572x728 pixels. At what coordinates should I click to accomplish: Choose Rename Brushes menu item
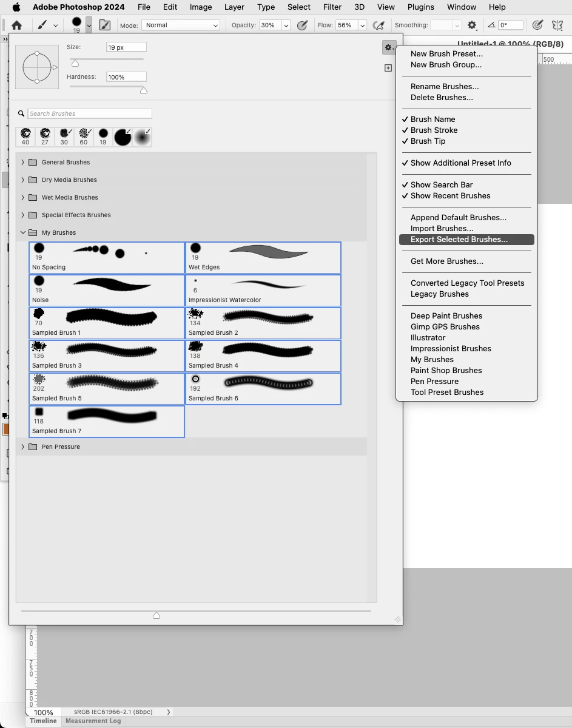tap(445, 87)
